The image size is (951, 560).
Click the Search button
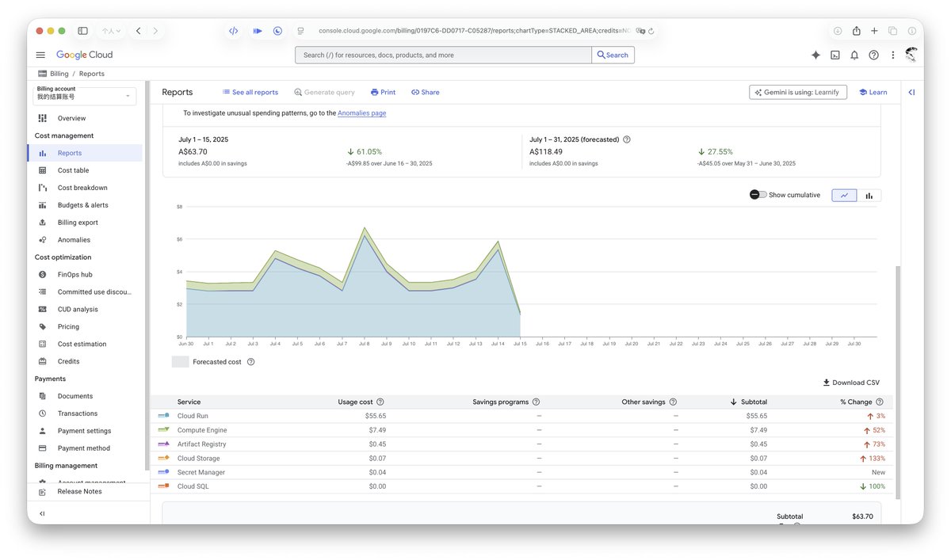[x=613, y=55]
